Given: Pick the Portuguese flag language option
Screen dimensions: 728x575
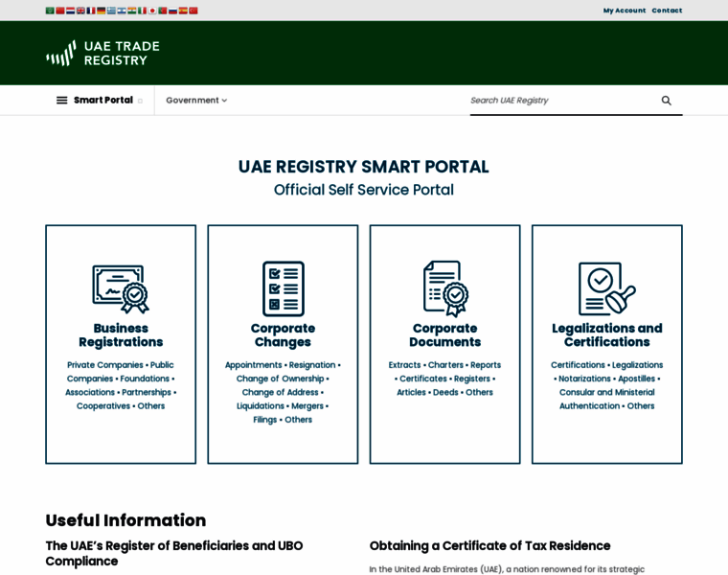Looking at the screenshot, I should 162,11.
